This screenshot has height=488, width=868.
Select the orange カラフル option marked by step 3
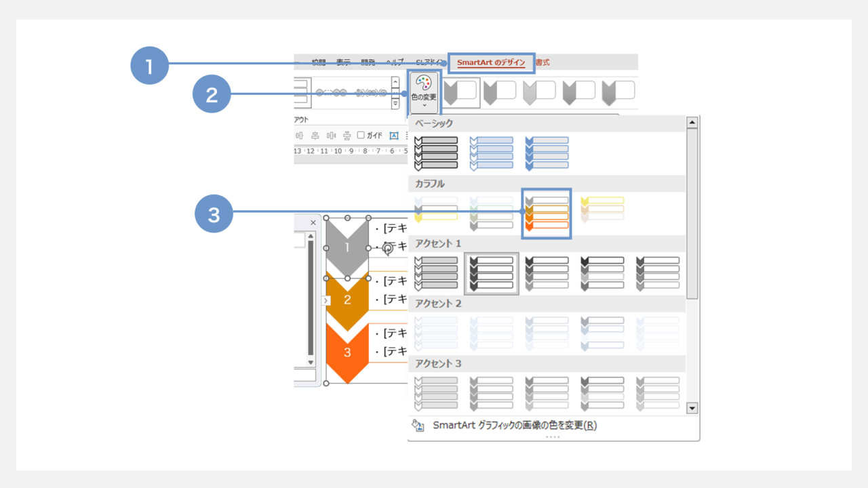click(x=547, y=213)
